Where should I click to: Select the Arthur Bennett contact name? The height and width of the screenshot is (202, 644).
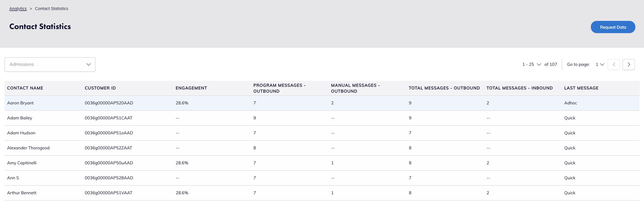(x=22, y=193)
